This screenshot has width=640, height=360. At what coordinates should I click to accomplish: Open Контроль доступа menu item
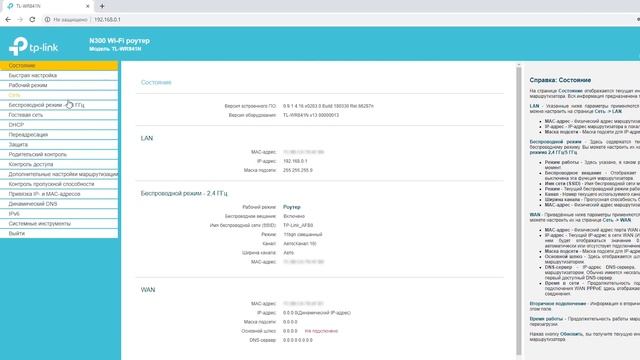coord(59,164)
